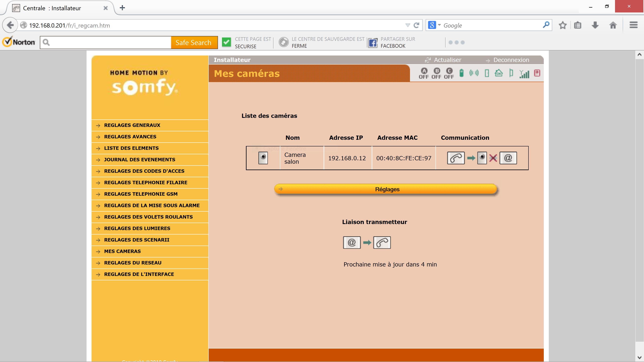Click the phone icon in the Communication column
The image size is (644, 362).
coord(455,158)
